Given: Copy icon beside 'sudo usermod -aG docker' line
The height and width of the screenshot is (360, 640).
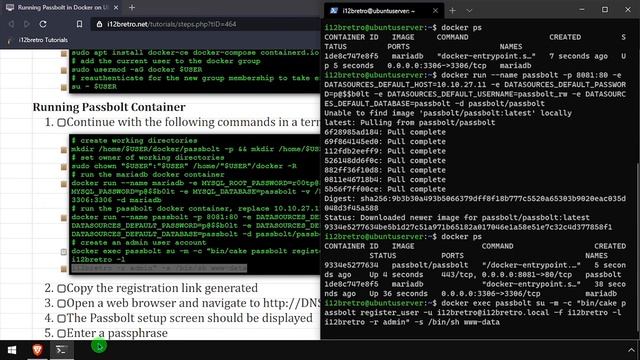Looking at the screenshot, I should [x=64, y=70].
